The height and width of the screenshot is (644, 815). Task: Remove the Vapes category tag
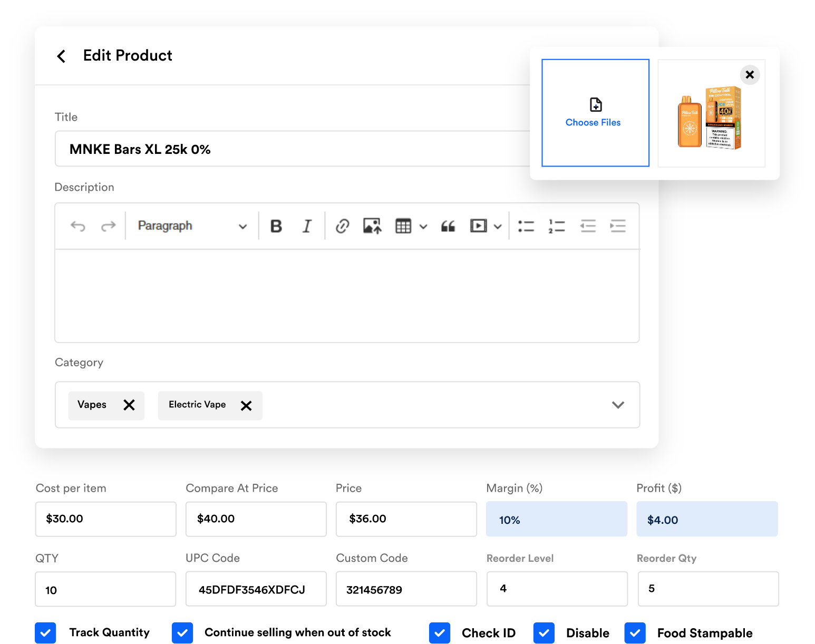(129, 405)
